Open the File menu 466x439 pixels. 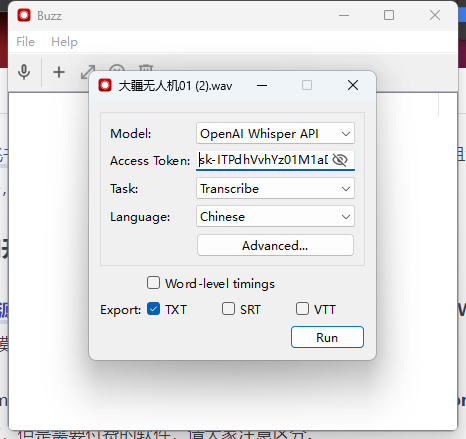coord(25,42)
